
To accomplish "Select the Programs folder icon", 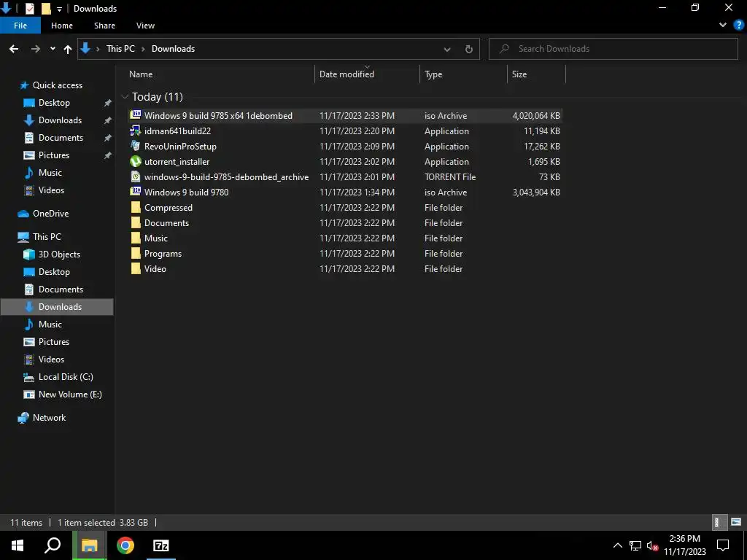I will tap(136, 253).
